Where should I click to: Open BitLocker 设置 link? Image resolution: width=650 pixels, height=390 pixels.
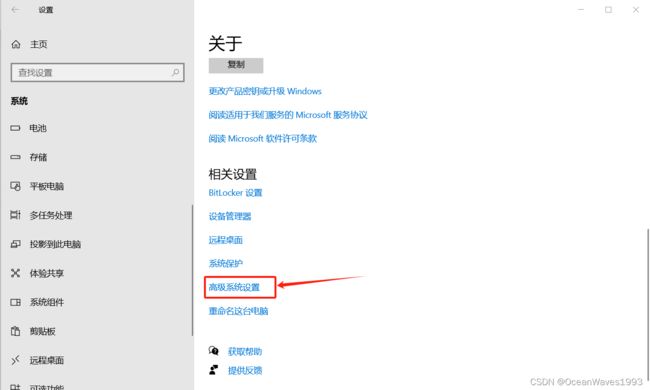click(x=235, y=193)
